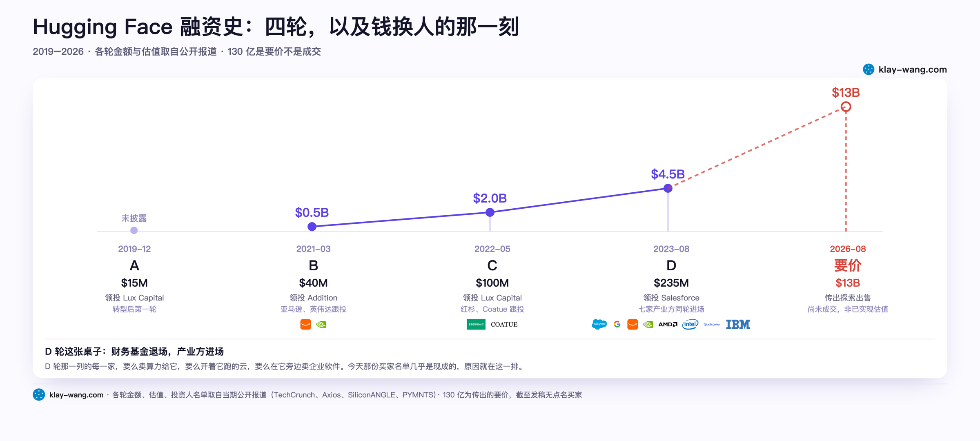980x441 pixels.
Task: Select the round B letter
Action: [x=313, y=266]
